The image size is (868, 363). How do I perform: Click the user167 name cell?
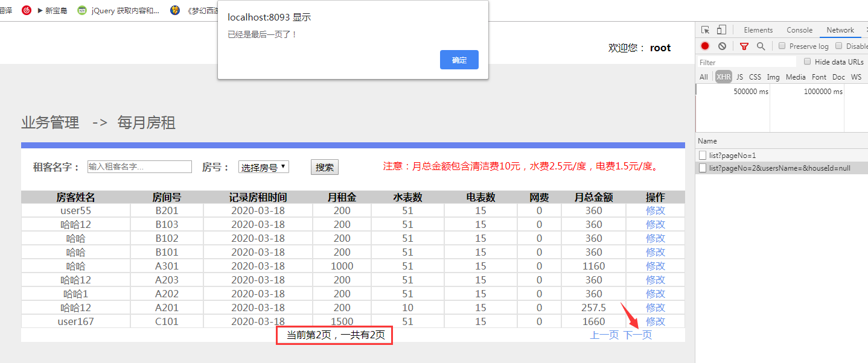coord(76,321)
